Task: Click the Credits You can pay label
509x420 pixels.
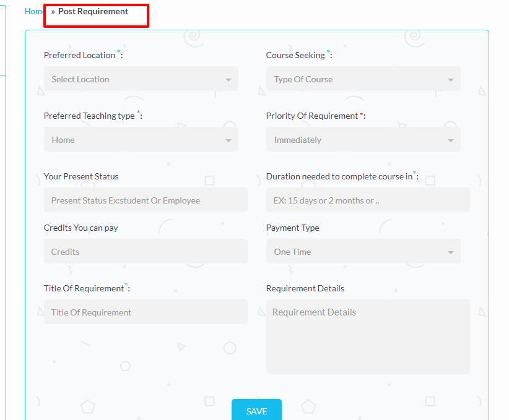Action: [81, 228]
